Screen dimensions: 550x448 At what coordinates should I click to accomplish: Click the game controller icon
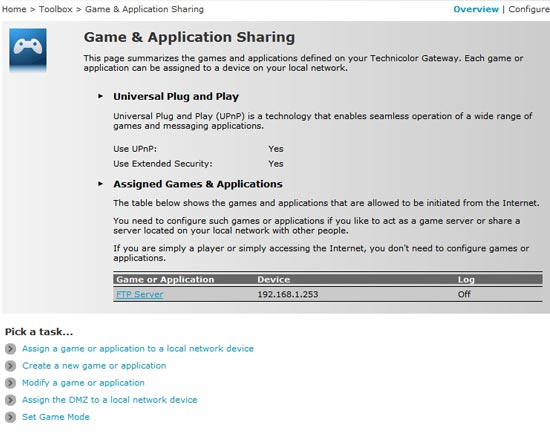click(28, 49)
